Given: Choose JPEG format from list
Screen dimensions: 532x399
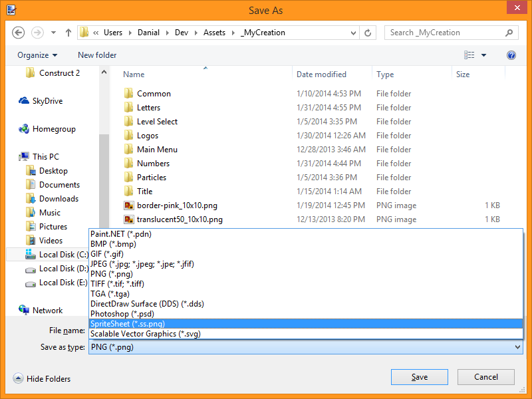Looking at the screenshot, I should coord(306,264).
